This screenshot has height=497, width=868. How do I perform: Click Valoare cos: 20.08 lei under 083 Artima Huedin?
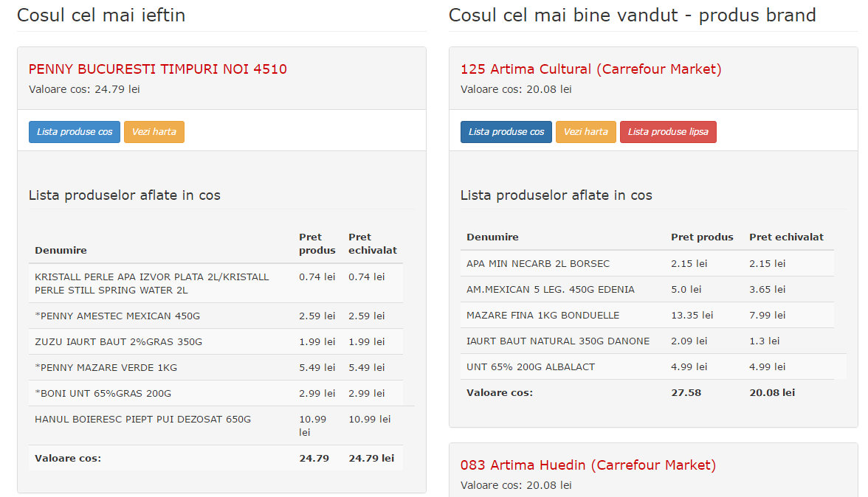click(516, 485)
